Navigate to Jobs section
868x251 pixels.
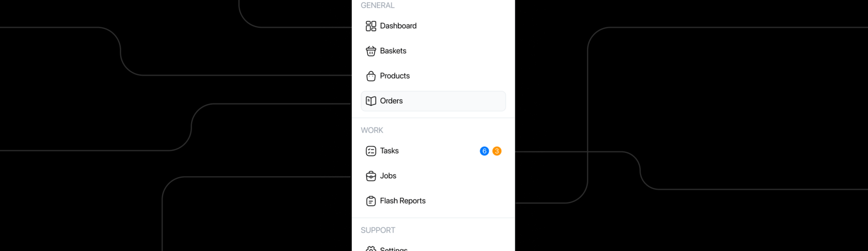(x=433, y=176)
